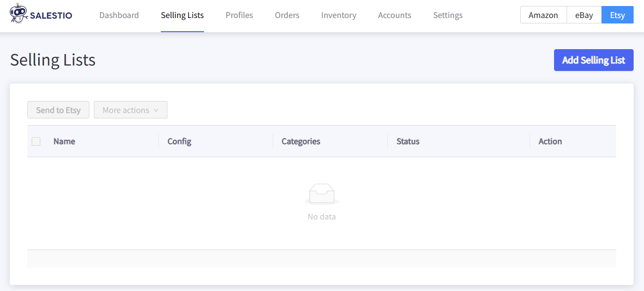Open the Selling Lists tab
The image size is (644, 291).
tap(182, 15)
